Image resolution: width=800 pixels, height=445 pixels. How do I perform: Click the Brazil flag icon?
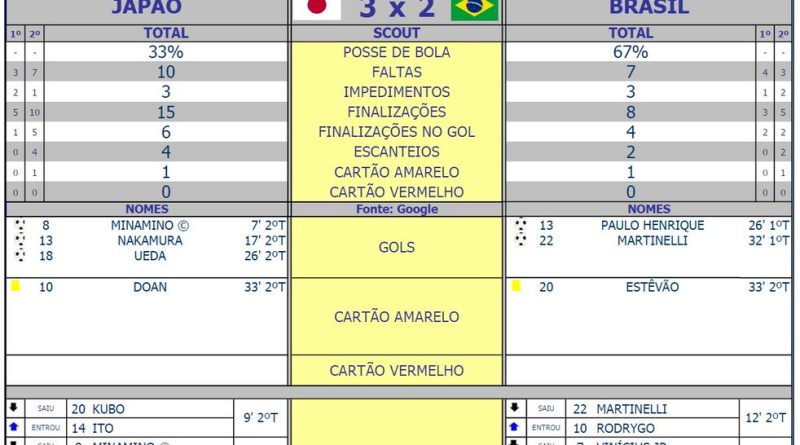[x=475, y=8]
